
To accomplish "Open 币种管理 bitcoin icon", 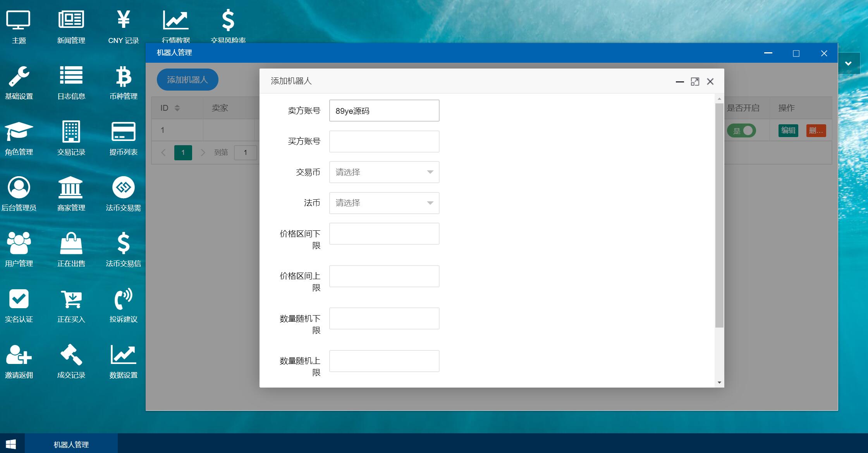I will click(x=124, y=76).
